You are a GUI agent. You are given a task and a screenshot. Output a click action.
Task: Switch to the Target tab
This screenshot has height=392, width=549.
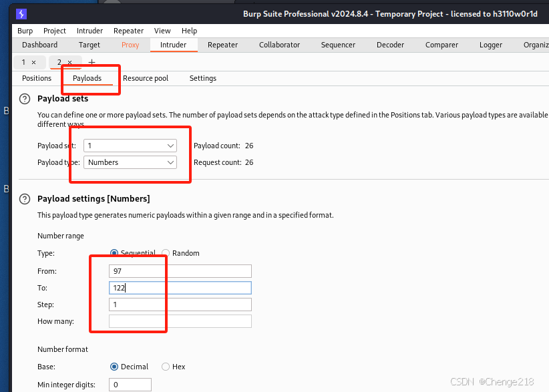89,45
